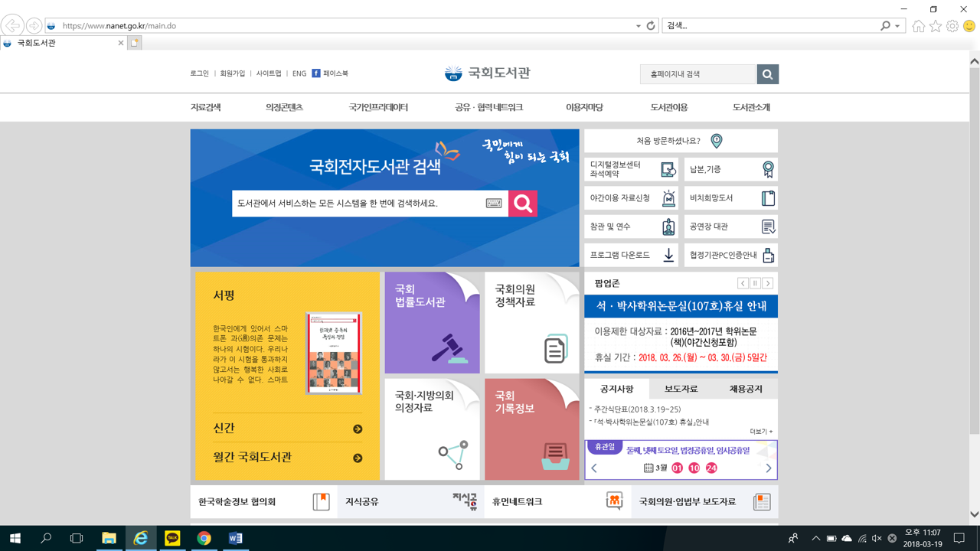The width and height of the screenshot is (980, 551).
Task: Open the Windows Start menu
Action: coord(15,538)
